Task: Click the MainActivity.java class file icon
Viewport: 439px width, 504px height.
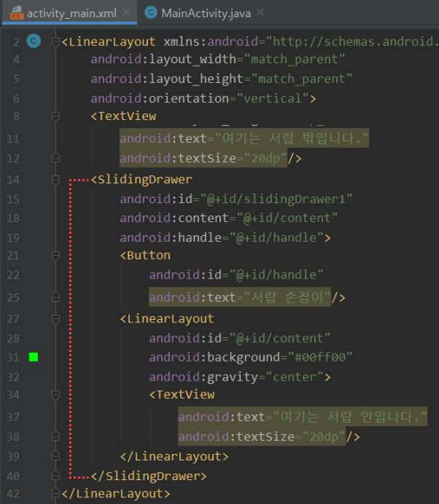Action: pyautogui.click(x=150, y=13)
